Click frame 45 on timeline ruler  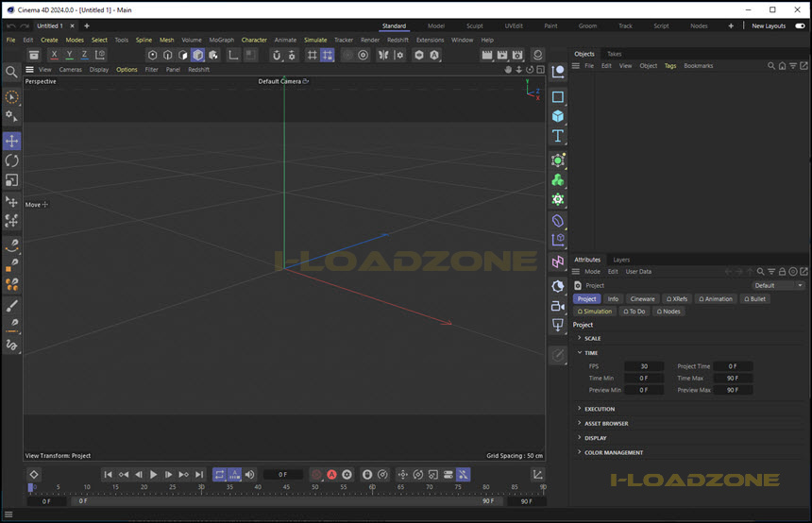(286, 487)
